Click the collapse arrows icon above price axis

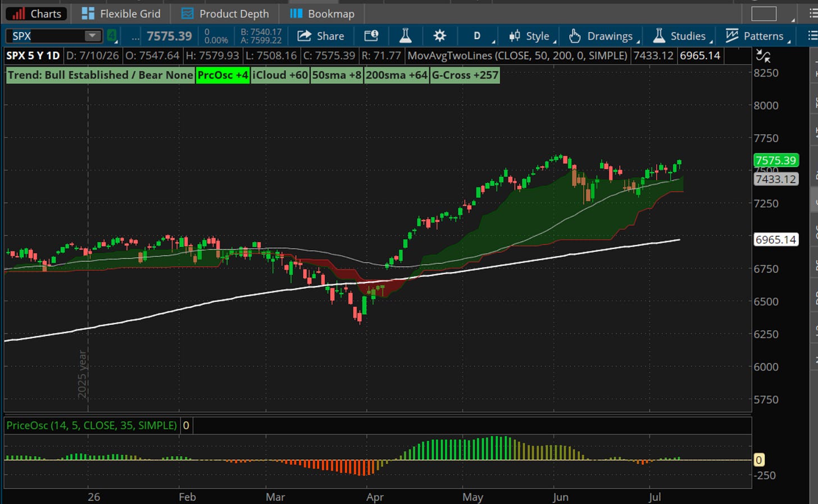click(x=763, y=56)
